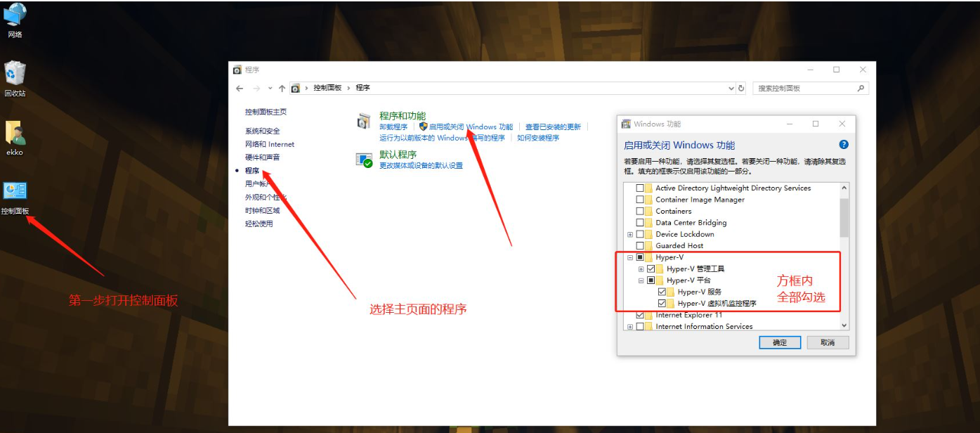This screenshot has height=433, width=980.
Task: Open 控制面板 from the desktop icon
Action: pyautogui.click(x=15, y=193)
